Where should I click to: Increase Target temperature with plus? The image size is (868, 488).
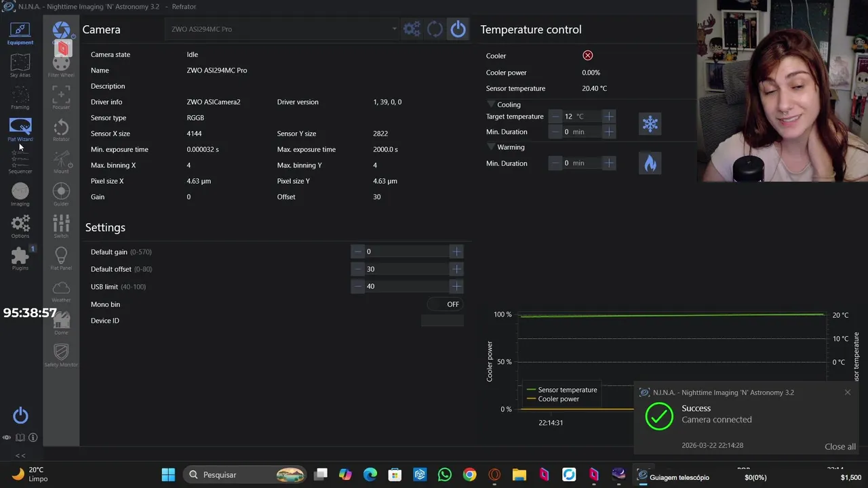click(609, 117)
